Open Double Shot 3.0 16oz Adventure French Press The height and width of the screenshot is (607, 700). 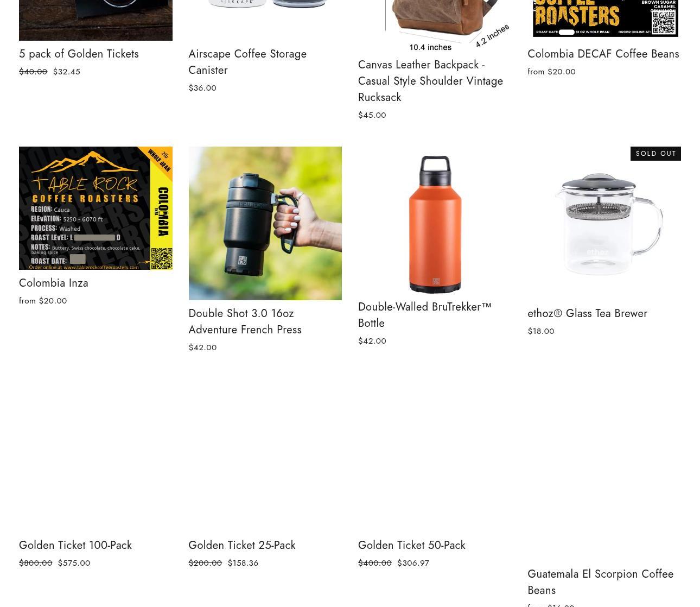245,321
